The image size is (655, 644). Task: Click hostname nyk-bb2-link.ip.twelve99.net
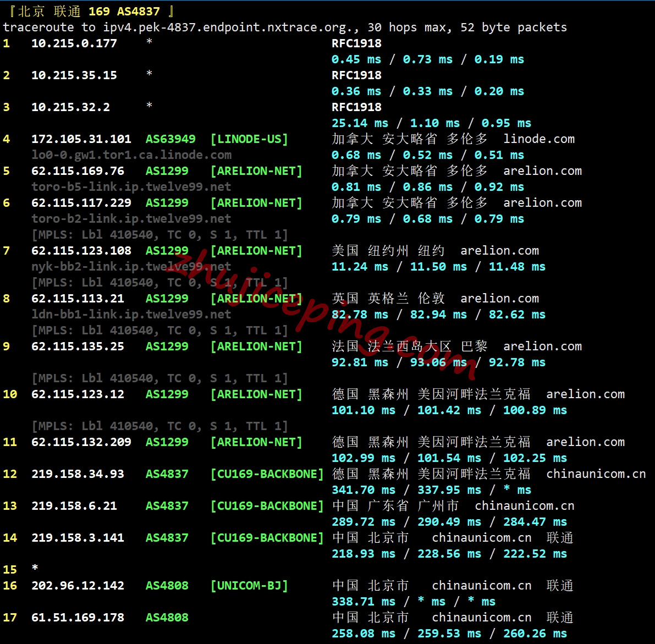[131, 266]
